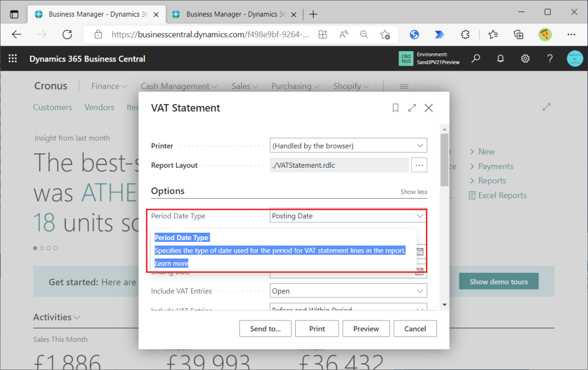The image size is (588, 370).
Task: Click the browser address bar URL
Action: click(x=210, y=34)
